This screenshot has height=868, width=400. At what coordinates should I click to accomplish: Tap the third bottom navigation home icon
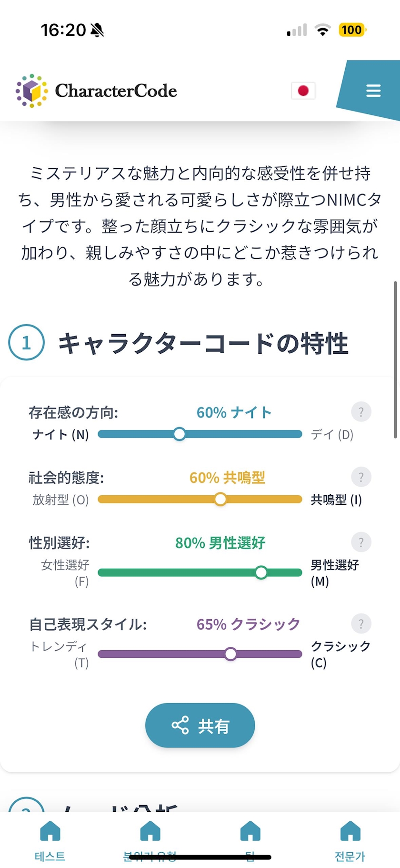tap(250, 831)
